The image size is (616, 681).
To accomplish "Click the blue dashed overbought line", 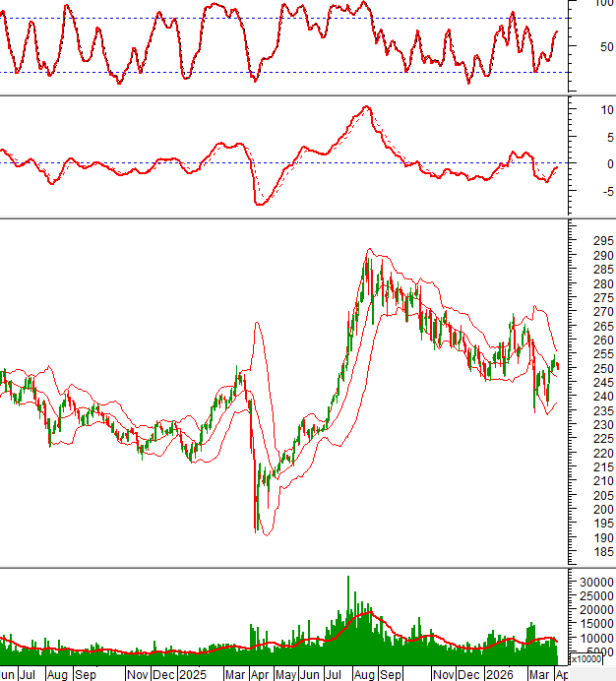I will [295, 20].
